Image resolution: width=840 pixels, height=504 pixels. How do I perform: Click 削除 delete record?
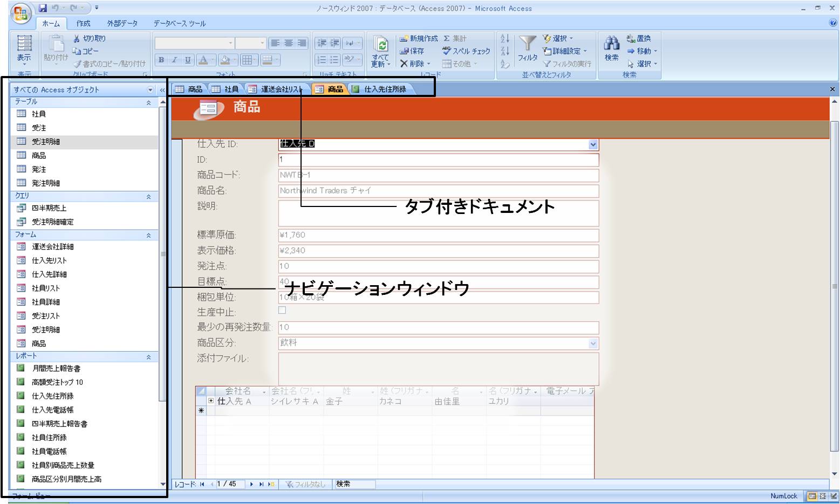(x=415, y=64)
